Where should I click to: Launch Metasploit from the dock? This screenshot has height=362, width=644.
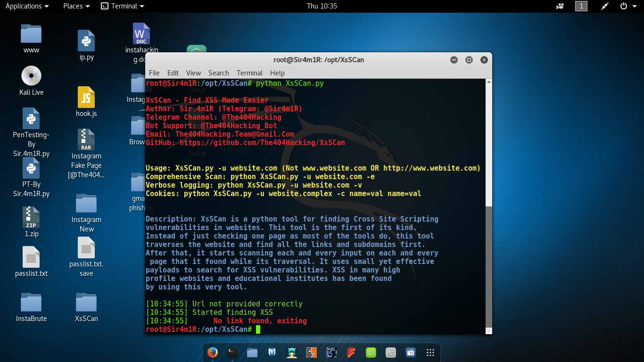click(272, 352)
